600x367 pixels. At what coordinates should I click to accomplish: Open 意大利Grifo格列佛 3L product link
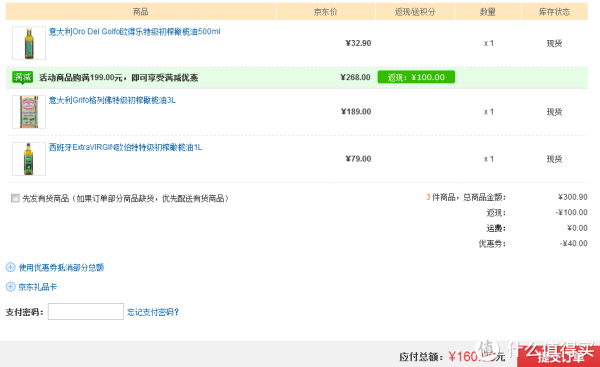(112, 100)
